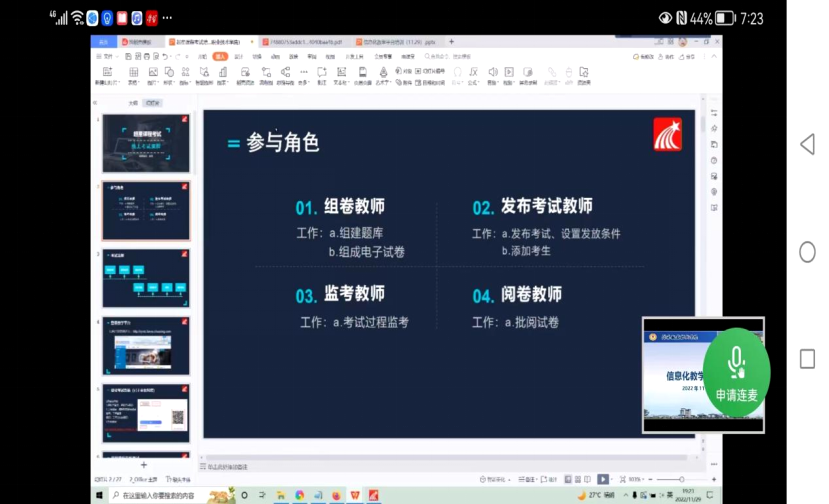
Task: Switch to the 大纲 outline panel tab
Action: point(132,103)
